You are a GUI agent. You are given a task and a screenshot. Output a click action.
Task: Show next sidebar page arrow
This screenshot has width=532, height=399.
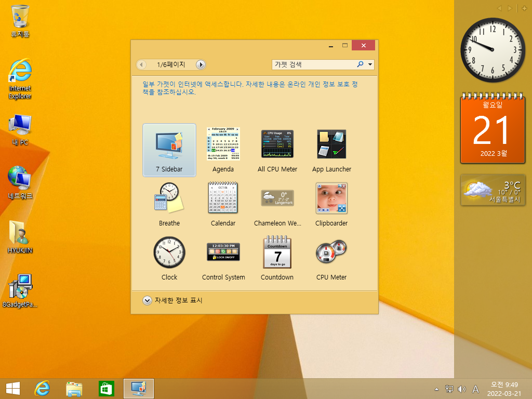tap(510, 8)
